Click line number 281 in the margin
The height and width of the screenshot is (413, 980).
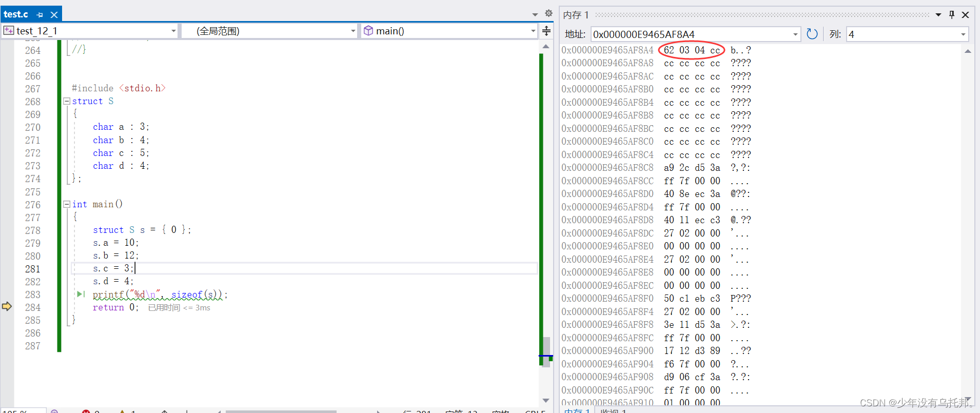33,269
